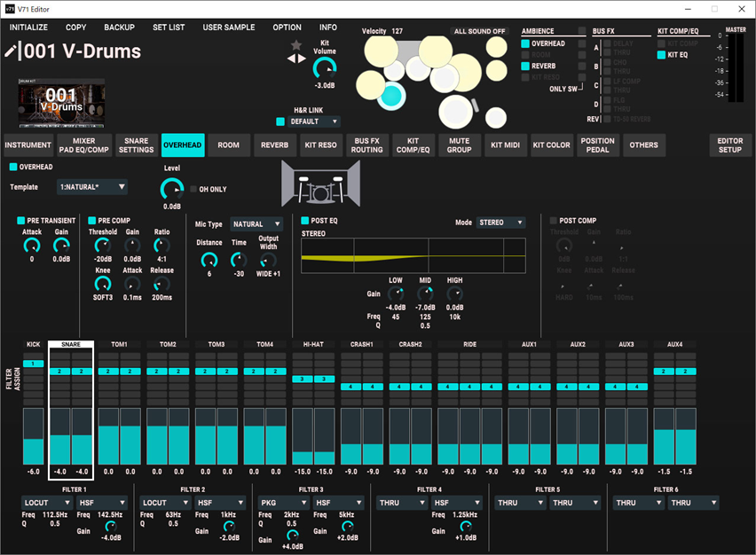Click the 001 V-Drums kit thumbnail
Viewport: 756px width, 555px height.
[61, 103]
